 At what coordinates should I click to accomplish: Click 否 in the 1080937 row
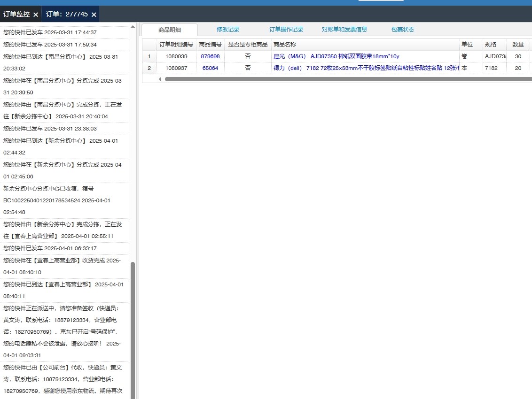pos(248,68)
